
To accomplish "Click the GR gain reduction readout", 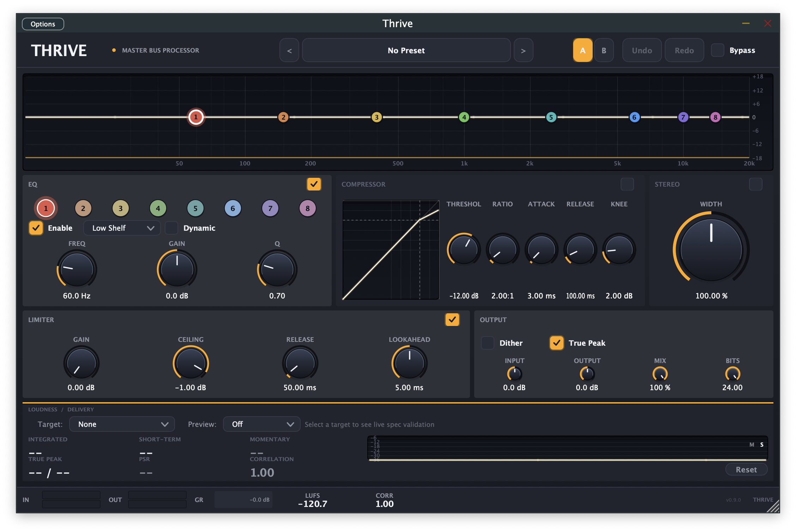I will coord(243,500).
